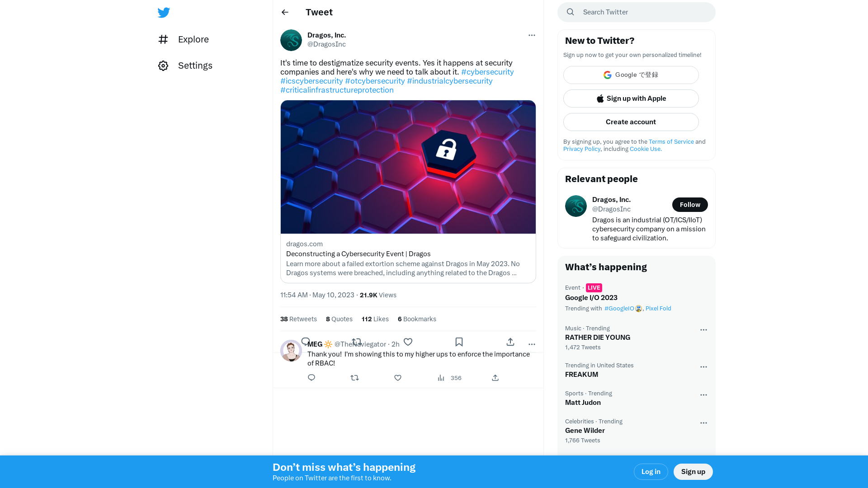Image resolution: width=868 pixels, height=488 pixels.
Task: Click the bookmark icon on Dragos tweet
Action: click(x=459, y=342)
